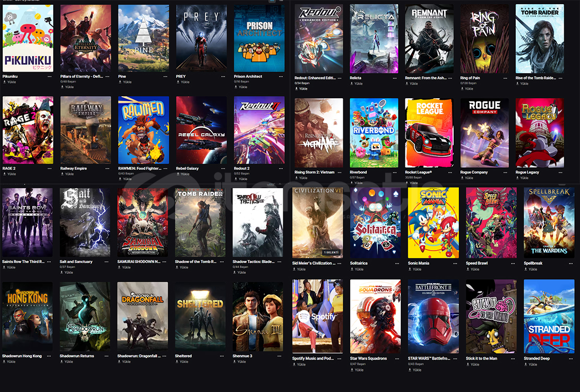
Task: Select the Rocket League cover art
Action: pyautogui.click(x=429, y=133)
